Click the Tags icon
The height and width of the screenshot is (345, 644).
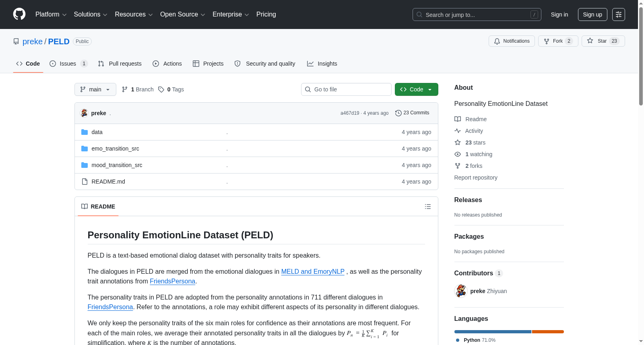coord(161,89)
